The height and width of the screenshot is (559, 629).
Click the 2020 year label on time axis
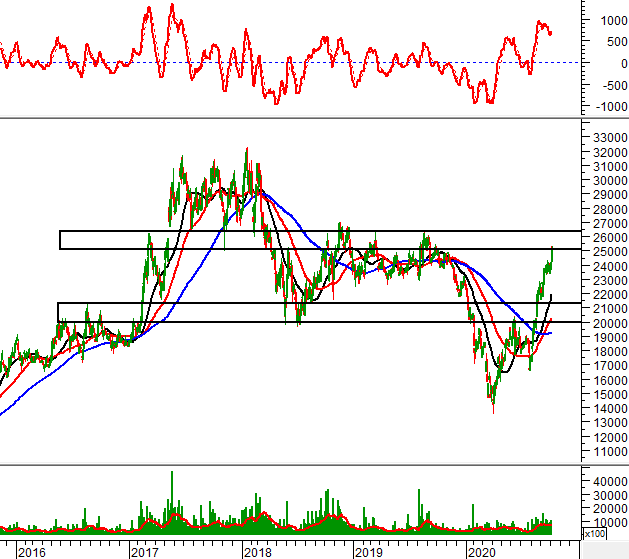point(482,553)
